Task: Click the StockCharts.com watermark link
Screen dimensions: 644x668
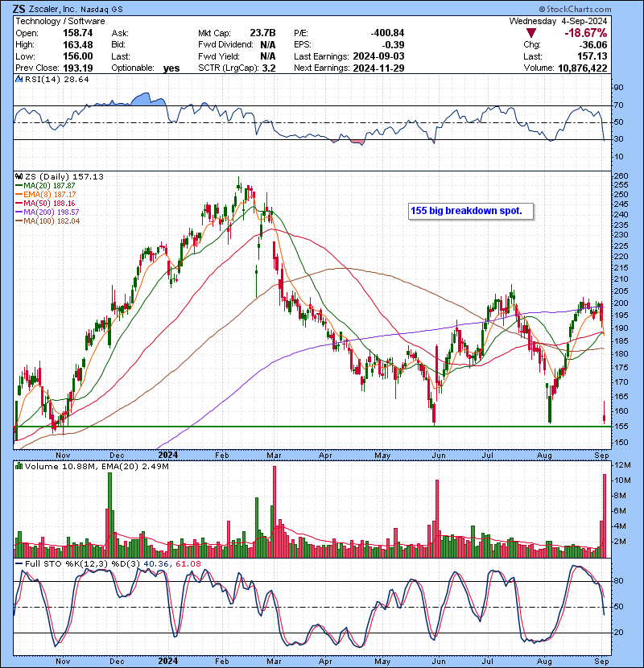Action: point(575,9)
